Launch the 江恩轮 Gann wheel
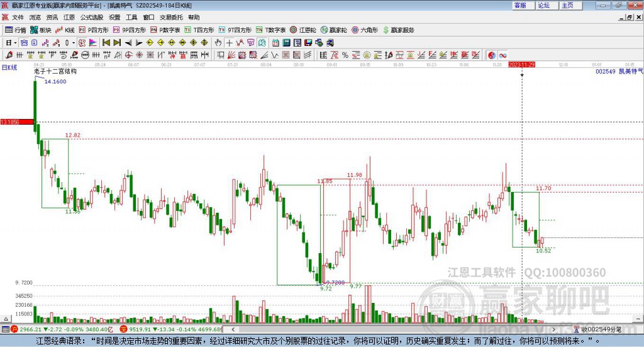 click(303, 30)
